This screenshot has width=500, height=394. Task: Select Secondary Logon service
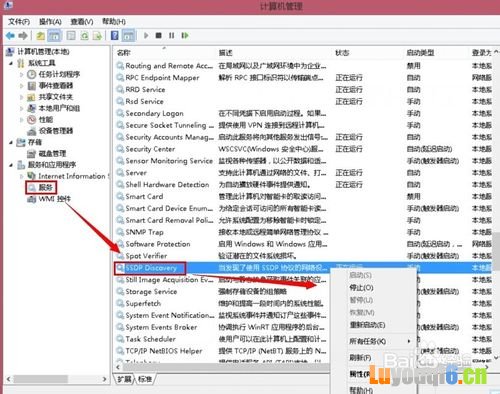pyautogui.click(x=155, y=113)
